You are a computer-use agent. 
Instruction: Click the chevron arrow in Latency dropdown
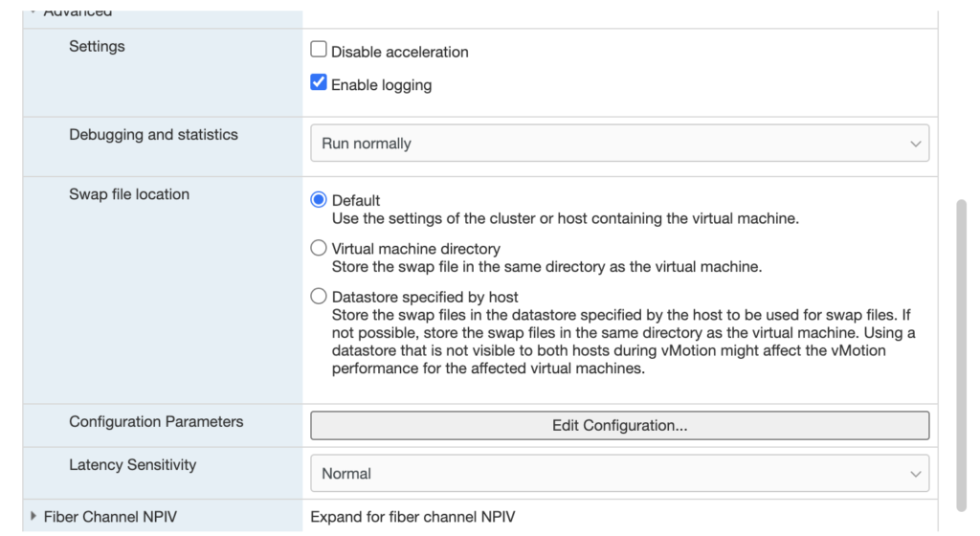point(915,473)
